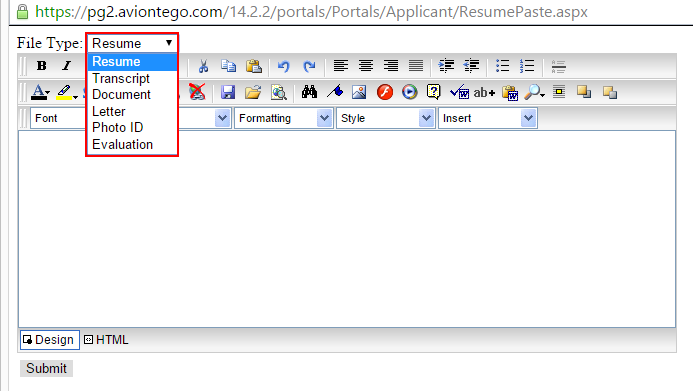The image size is (693, 391).
Task: Click the Save floppy disk icon
Action: tap(228, 92)
